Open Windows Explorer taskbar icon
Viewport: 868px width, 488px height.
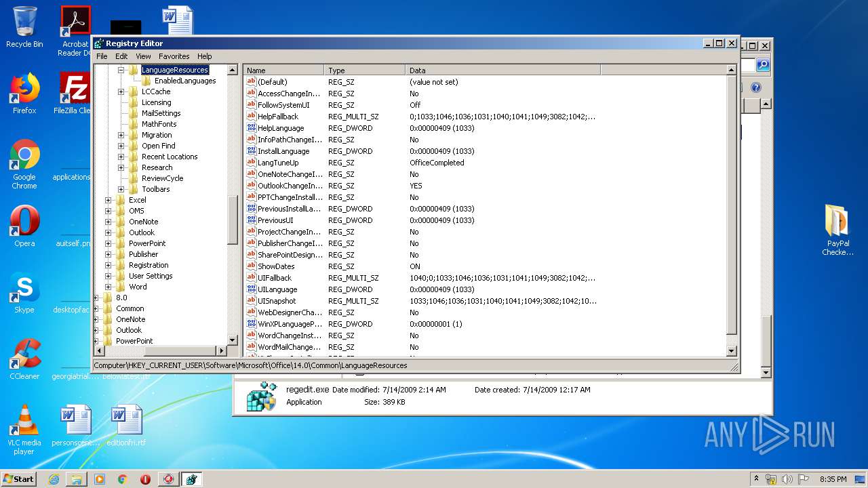[77, 479]
